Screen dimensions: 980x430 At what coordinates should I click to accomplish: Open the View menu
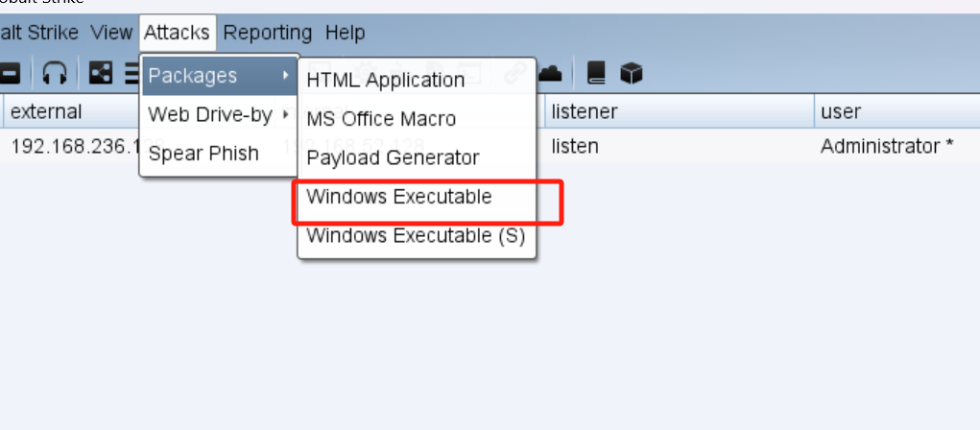[111, 33]
